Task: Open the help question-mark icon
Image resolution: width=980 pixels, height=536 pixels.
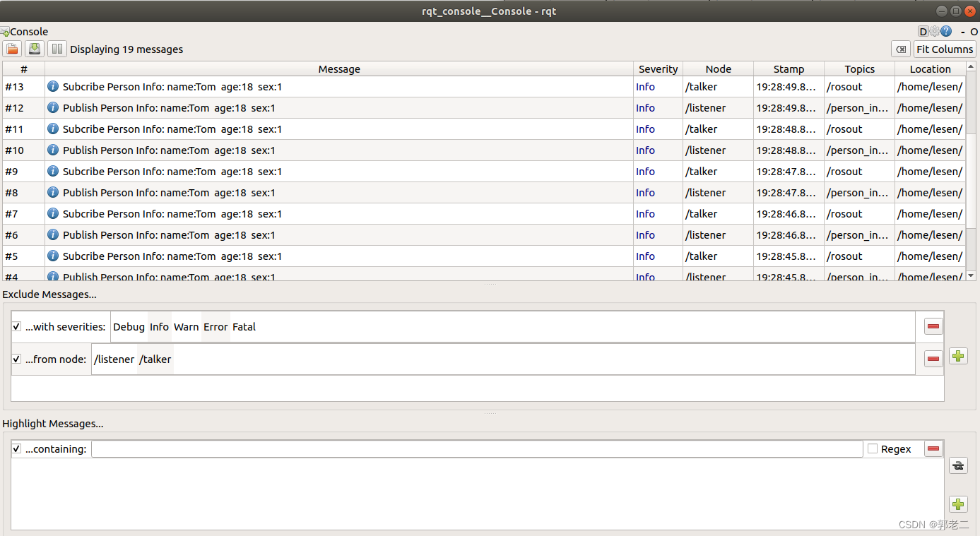Action: [x=946, y=31]
